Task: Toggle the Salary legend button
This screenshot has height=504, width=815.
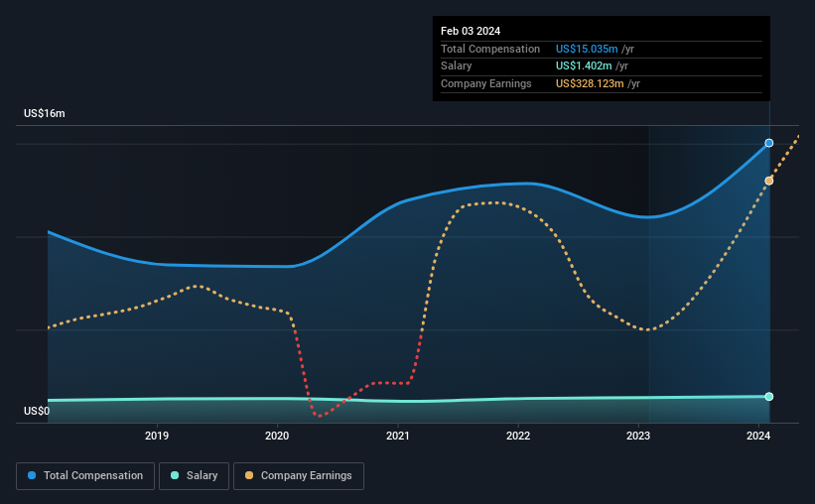Action: click(194, 476)
